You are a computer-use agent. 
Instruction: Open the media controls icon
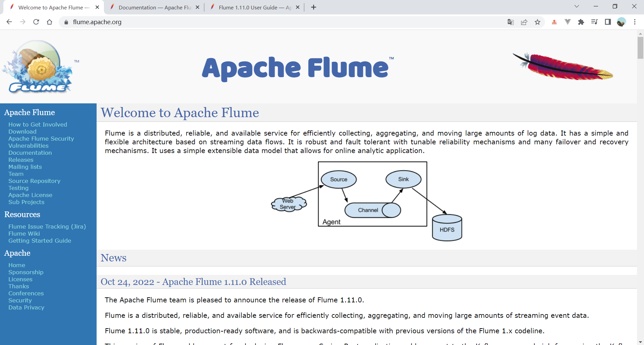point(594,22)
